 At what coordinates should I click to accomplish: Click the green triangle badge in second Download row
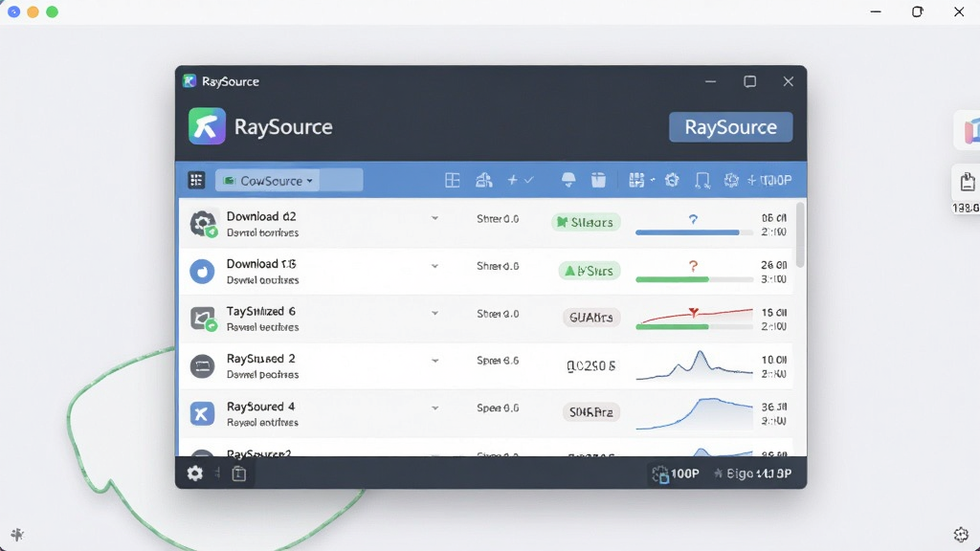[x=589, y=271]
